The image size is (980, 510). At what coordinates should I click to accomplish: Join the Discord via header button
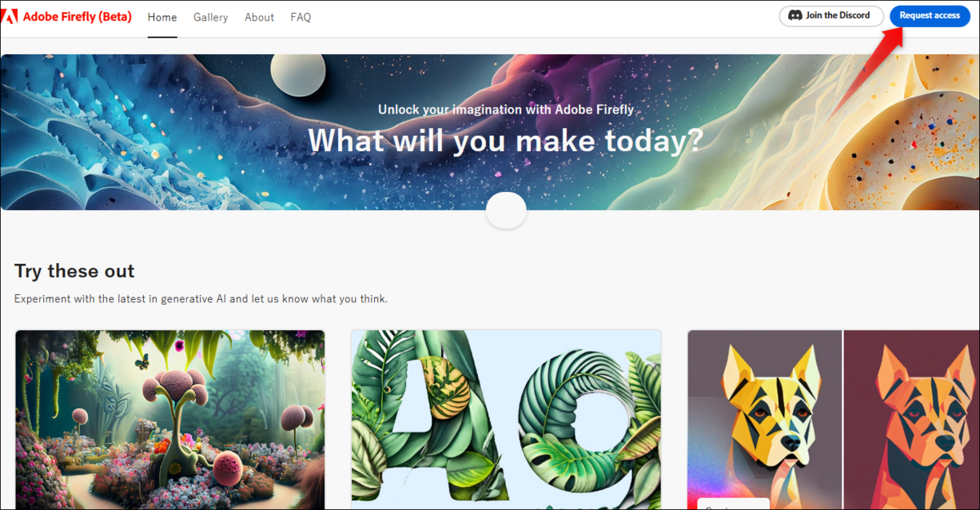(831, 16)
